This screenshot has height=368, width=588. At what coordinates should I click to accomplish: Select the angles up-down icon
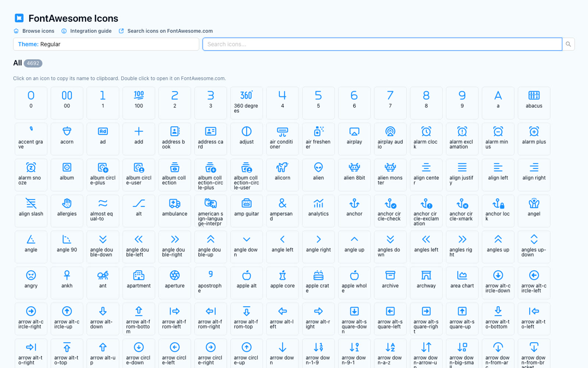tap(534, 247)
